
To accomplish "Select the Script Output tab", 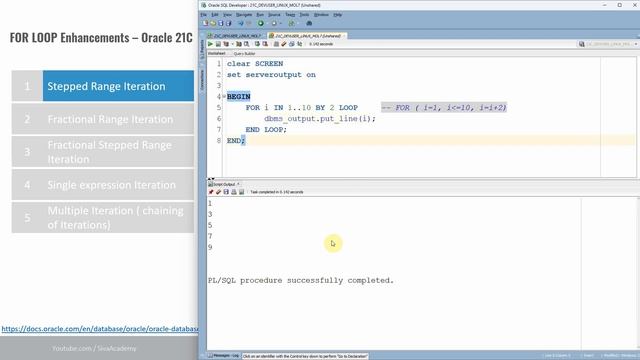I will (222, 184).
